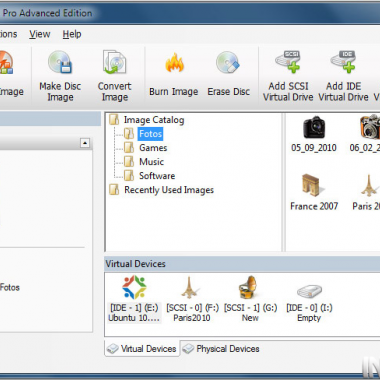Open the Software catalog folder
The image size is (380, 380).
157,176
